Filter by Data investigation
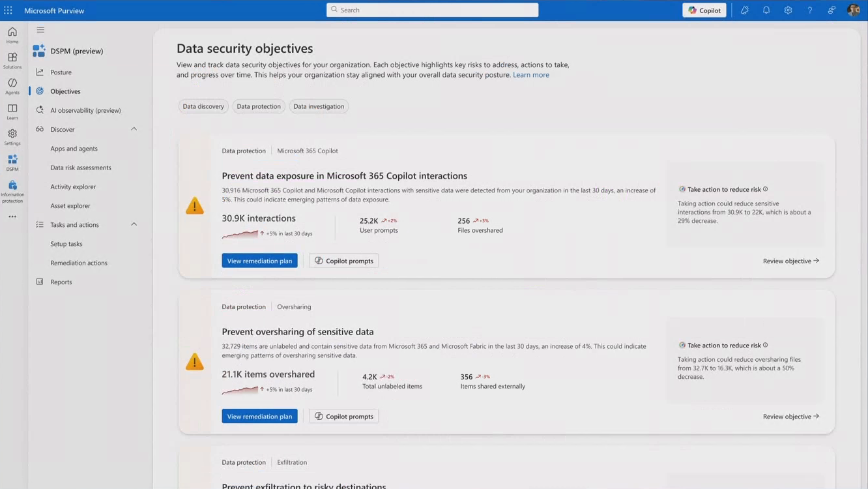Image resolution: width=868 pixels, height=489 pixels. click(319, 106)
